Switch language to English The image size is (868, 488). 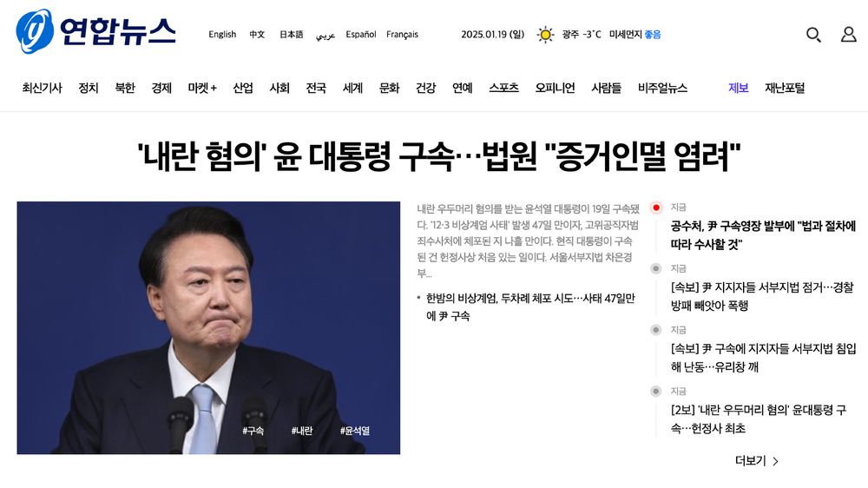(x=222, y=35)
